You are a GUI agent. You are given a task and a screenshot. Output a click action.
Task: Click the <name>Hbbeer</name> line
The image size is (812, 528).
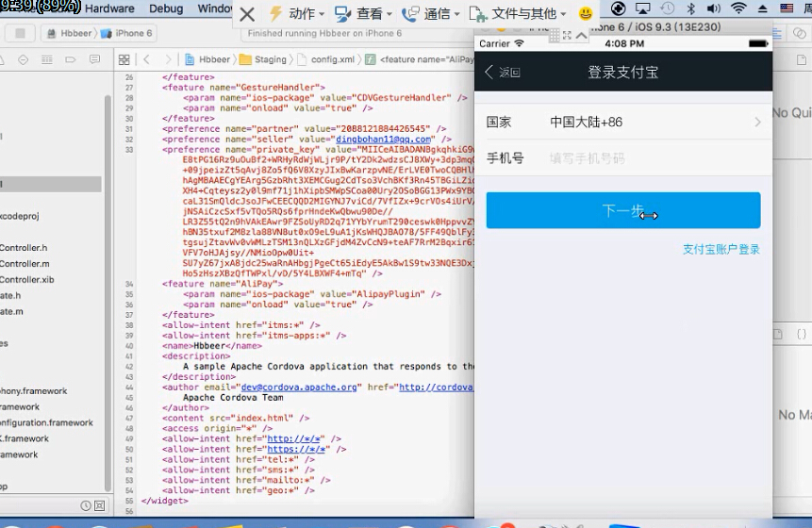click(x=212, y=346)
